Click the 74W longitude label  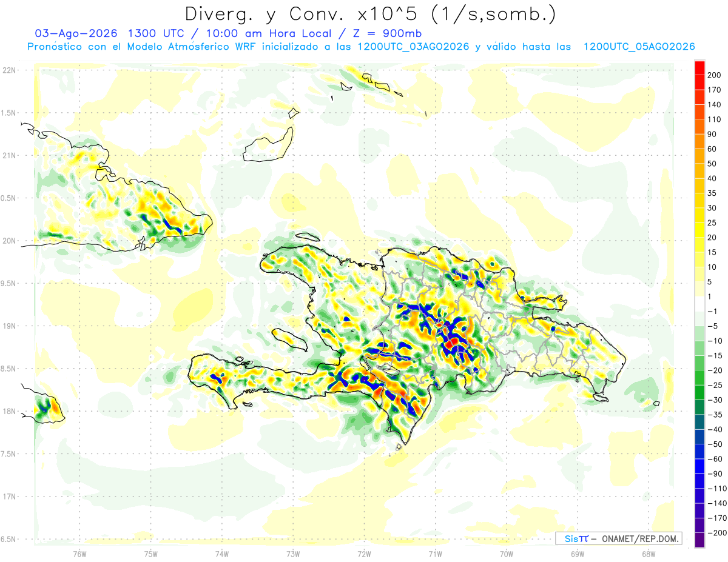pos(222,553)
